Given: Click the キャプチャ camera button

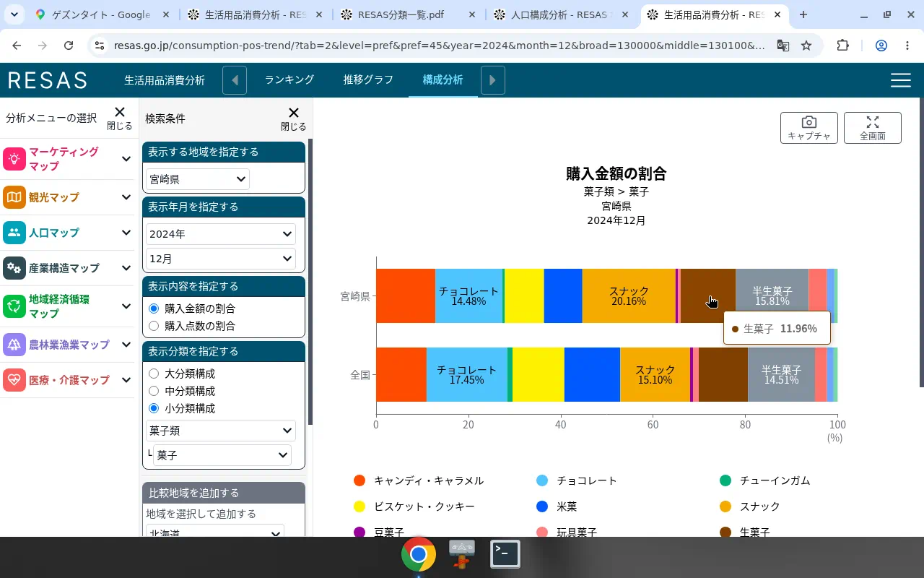Looking at the screenshot, I should click(809, 128).
